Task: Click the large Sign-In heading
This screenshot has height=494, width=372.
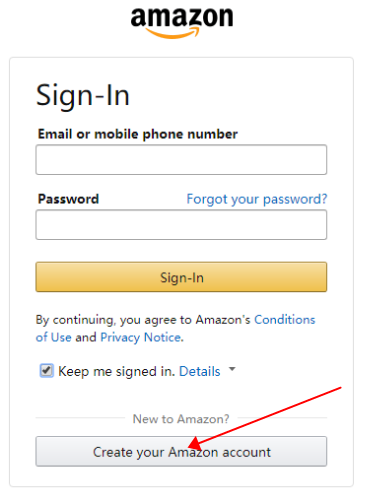Action: [x=83, y=96]
